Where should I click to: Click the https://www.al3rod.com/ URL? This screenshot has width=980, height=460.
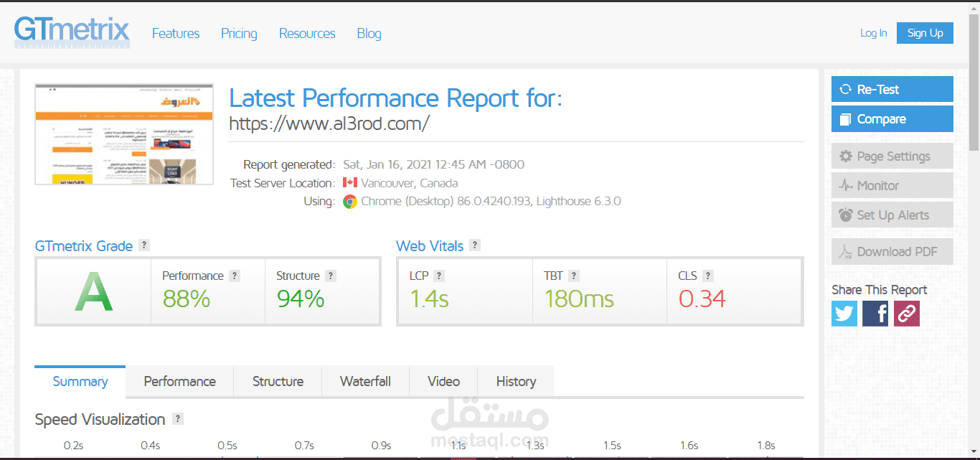329,123
